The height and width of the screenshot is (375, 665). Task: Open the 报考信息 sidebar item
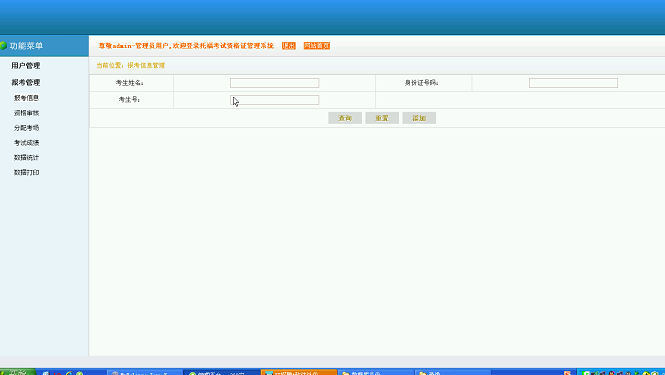click(26, 98)
